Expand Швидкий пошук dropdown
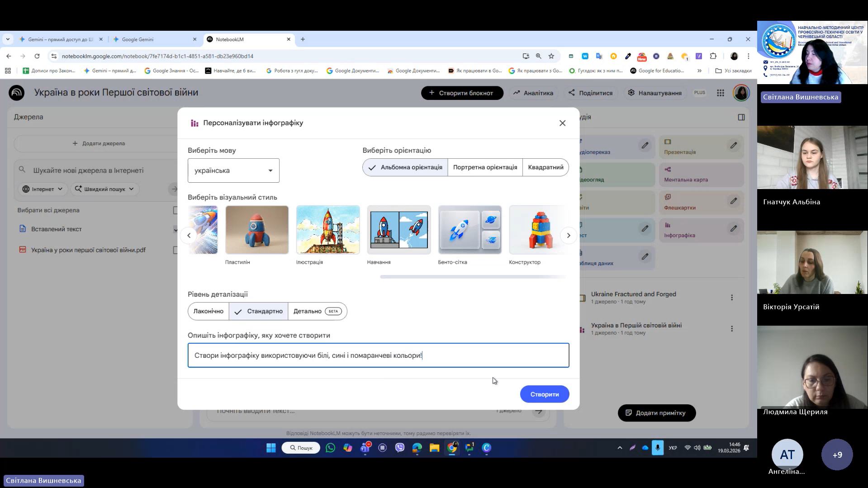This screenshot has height=488, width=868. pos(104,189)
